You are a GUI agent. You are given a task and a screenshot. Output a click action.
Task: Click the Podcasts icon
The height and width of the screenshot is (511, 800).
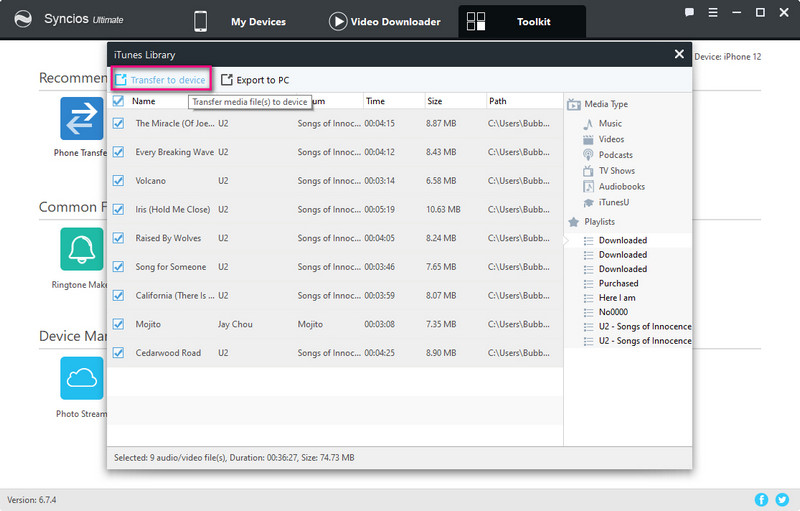[588, 155]
